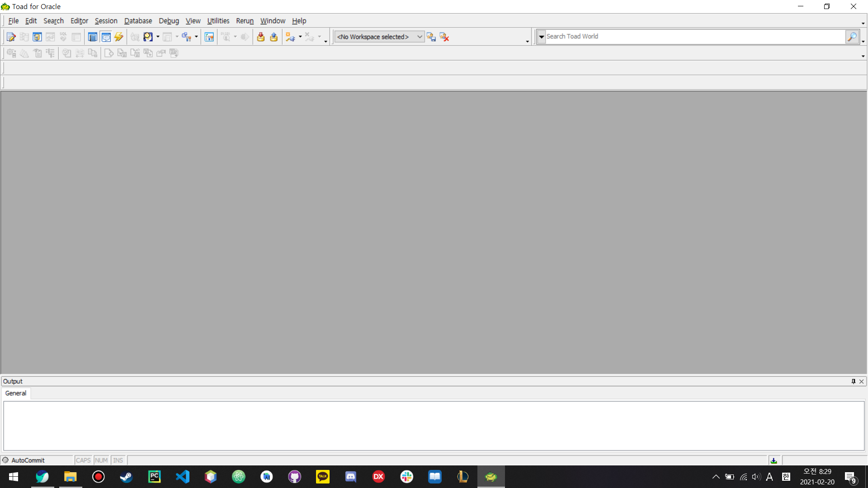Expand the No Workspace selected combo box
Viewport: 868px width, 488px height.
pos(420,37)
